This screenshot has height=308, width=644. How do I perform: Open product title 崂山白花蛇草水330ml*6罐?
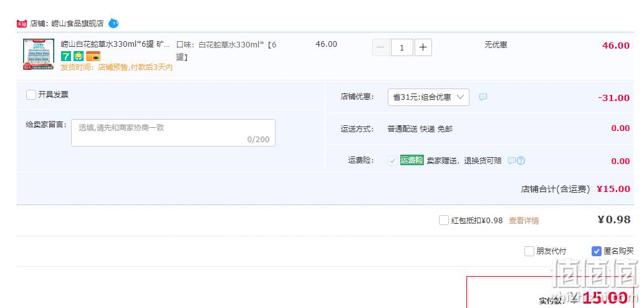115,44
